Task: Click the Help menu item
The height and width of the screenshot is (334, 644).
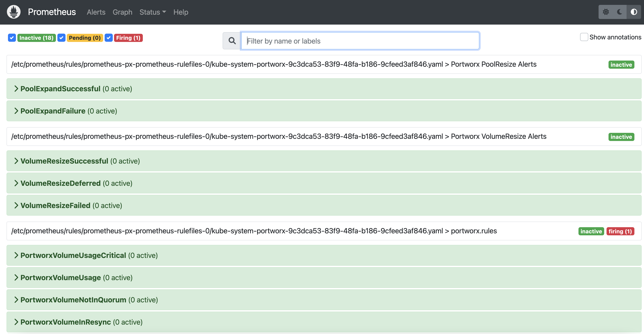Action: tap(181, 12)
